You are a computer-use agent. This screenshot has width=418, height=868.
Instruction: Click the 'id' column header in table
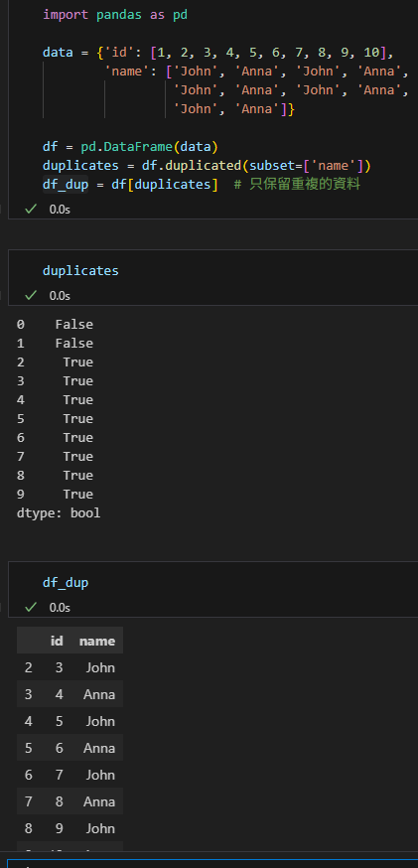pyautogui.click(x=57, y=641)
